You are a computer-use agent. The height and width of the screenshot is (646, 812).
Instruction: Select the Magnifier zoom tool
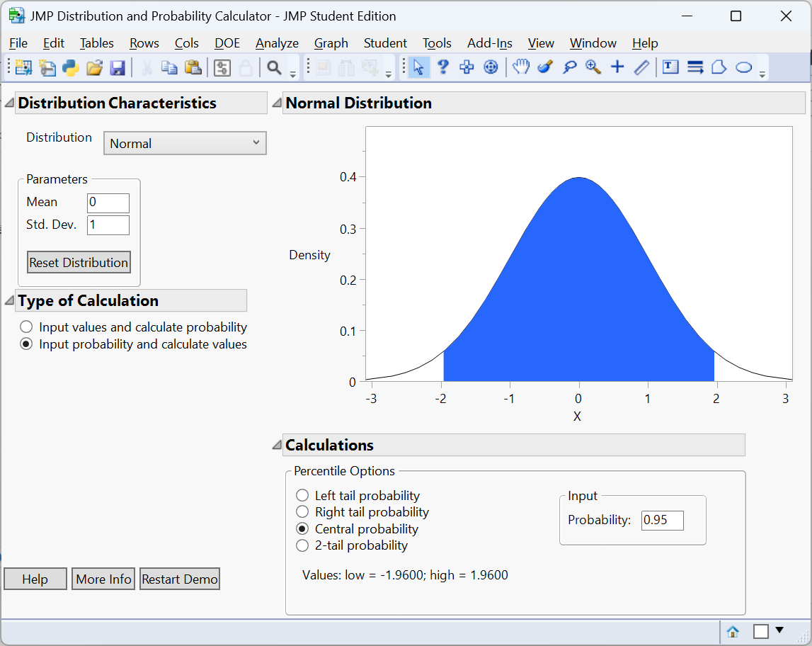(x=593, y=67)
